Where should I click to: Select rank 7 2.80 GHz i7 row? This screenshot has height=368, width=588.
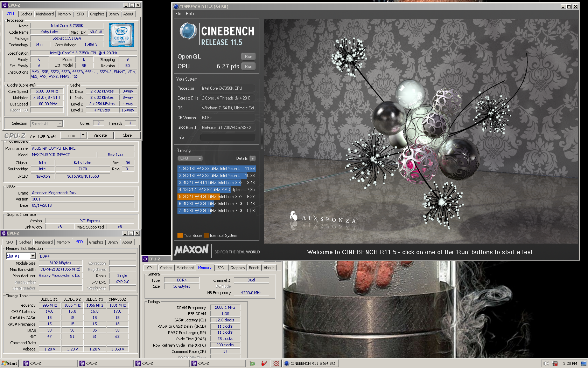pyautogui.click(x=217, y=211)
